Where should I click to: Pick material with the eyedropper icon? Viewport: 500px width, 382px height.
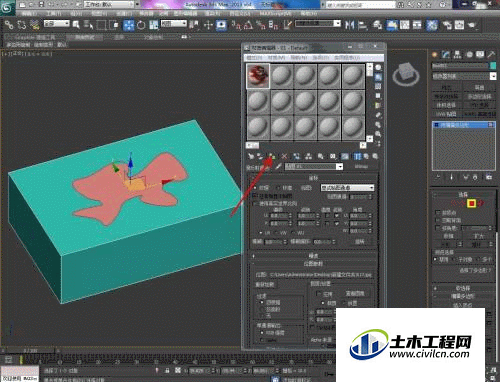click(278, 166)
